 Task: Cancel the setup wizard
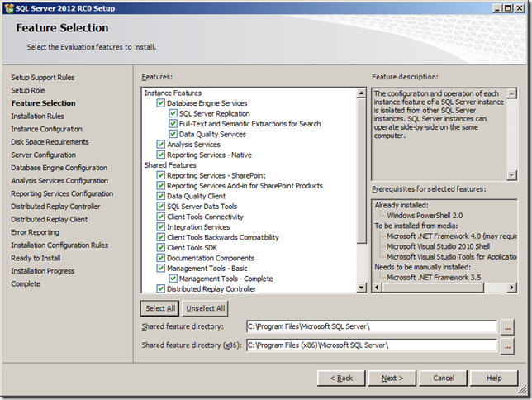(x=444, y=378)
